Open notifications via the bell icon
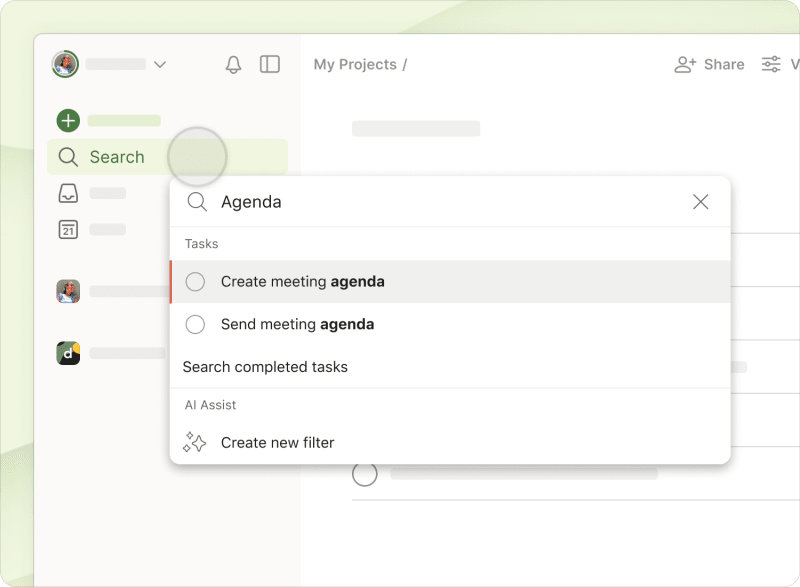This screenshot has height=587, width=800. 232,64
